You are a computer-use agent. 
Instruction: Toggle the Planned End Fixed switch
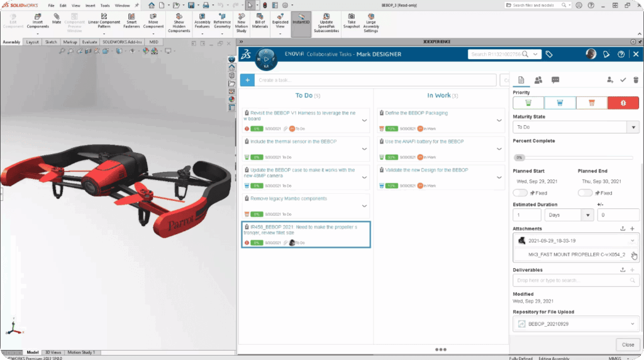click(x=585, y=193)
